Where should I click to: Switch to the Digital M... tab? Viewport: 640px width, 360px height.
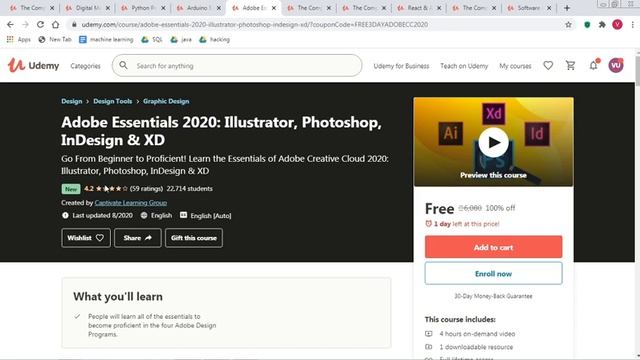pyautogui.click(x=87, y=8)
